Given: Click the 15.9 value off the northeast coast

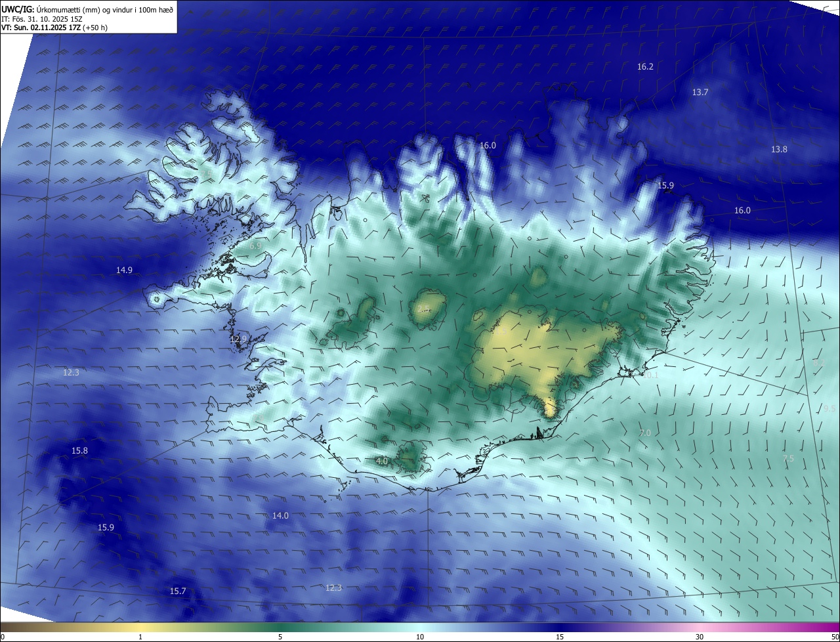Looking at the screenshot, I should [665, 186].
